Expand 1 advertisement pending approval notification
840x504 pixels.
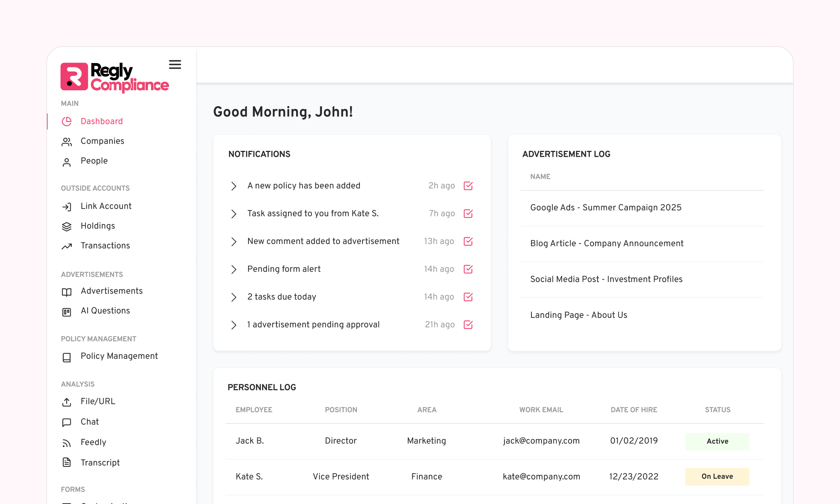tap(234, 325)
